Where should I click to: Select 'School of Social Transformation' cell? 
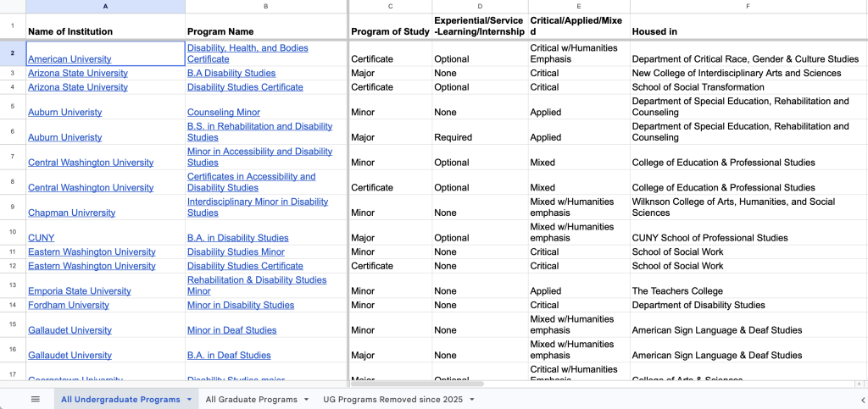coord(748,87)
